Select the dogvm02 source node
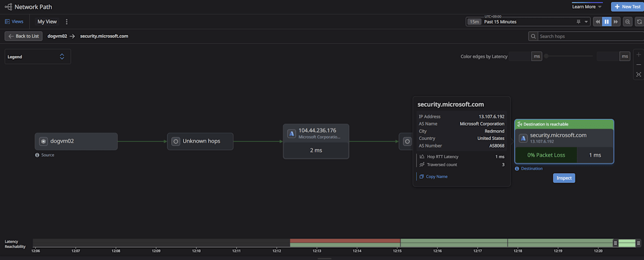The image size is (644, 260). (x=76, y=141)
